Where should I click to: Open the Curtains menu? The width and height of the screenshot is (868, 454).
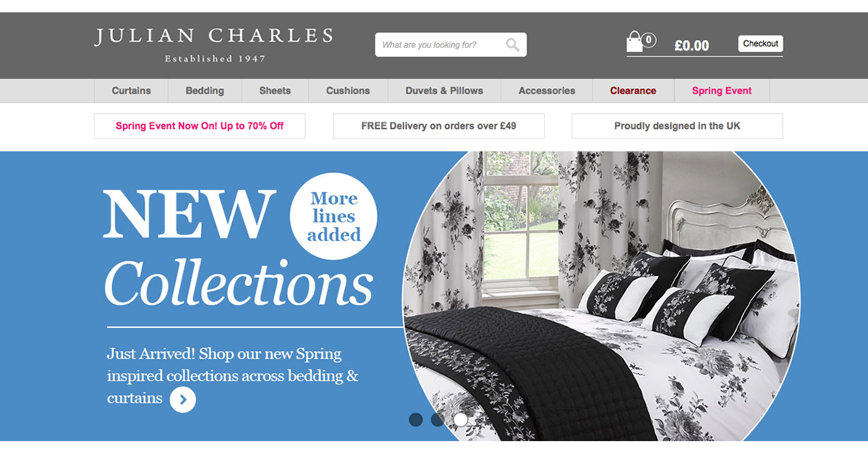[131, 91]
